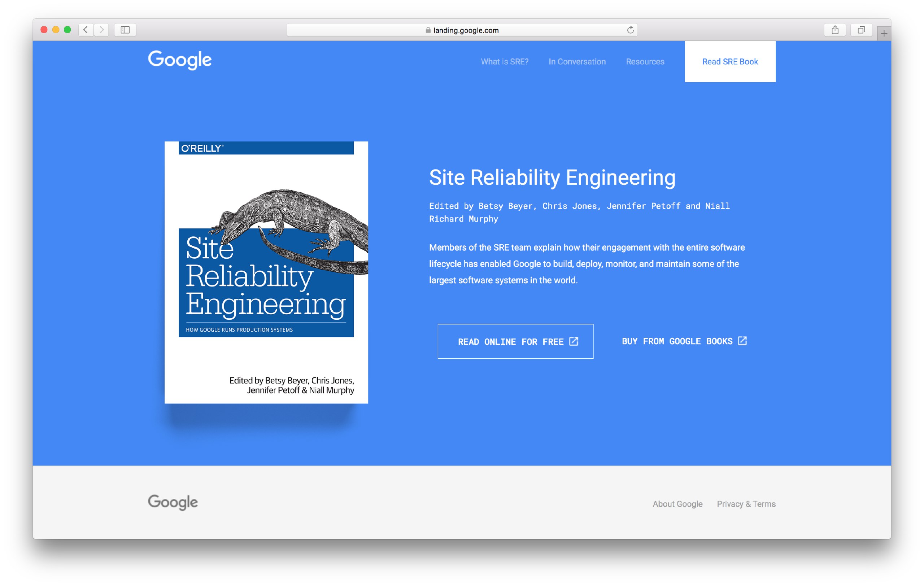Click the 'Members of the SRE team' description
This screenshot has height=586, width=924.
point(587,264)
